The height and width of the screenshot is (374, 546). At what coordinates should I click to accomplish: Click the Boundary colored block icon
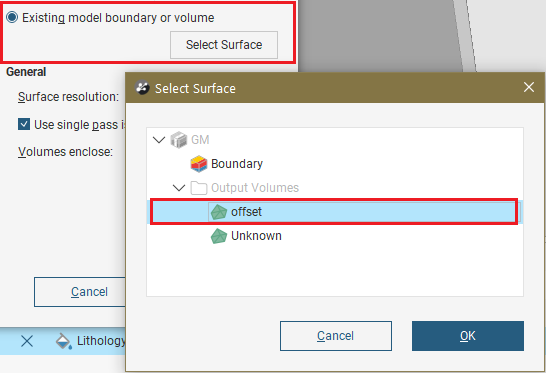199,164
